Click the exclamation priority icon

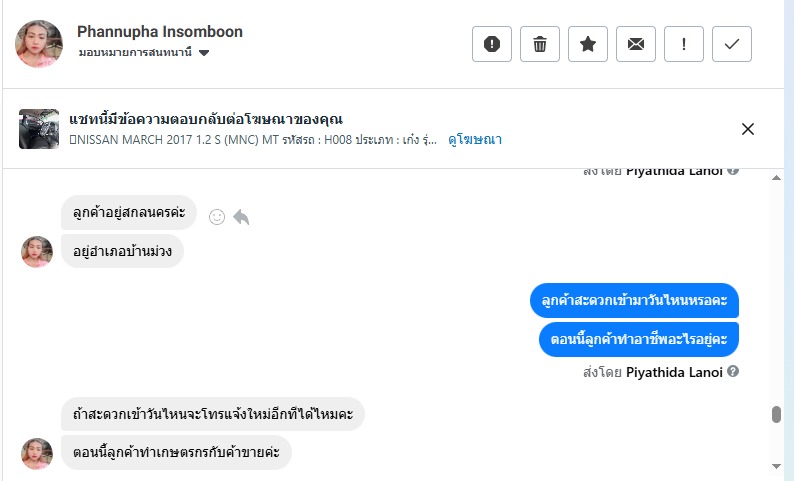(x=684, y=44)
